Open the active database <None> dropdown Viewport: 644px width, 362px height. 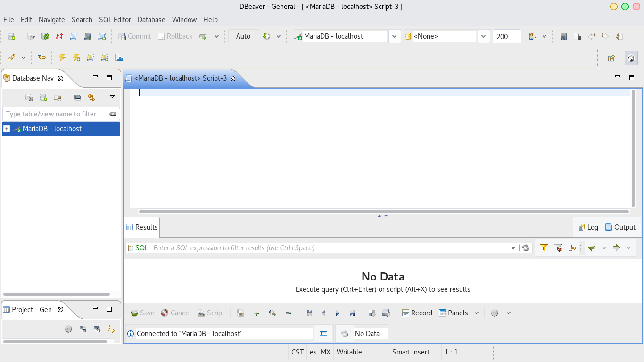pyautogui.click(x=484, y=36)
